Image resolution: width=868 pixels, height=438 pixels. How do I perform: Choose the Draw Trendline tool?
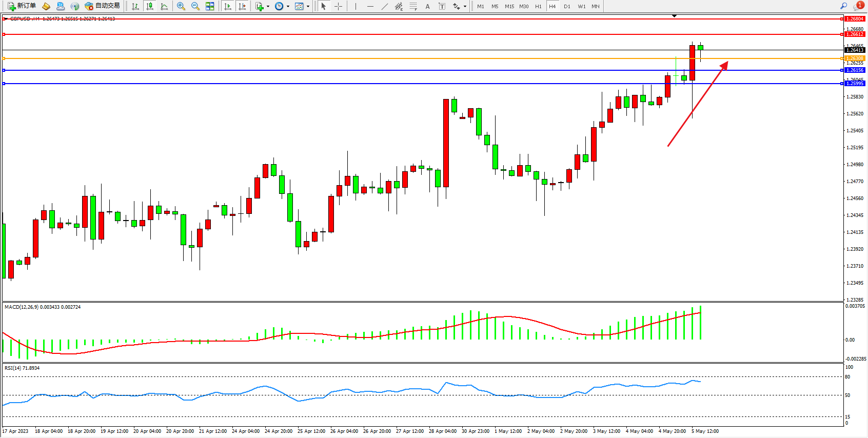click(385, 6)
